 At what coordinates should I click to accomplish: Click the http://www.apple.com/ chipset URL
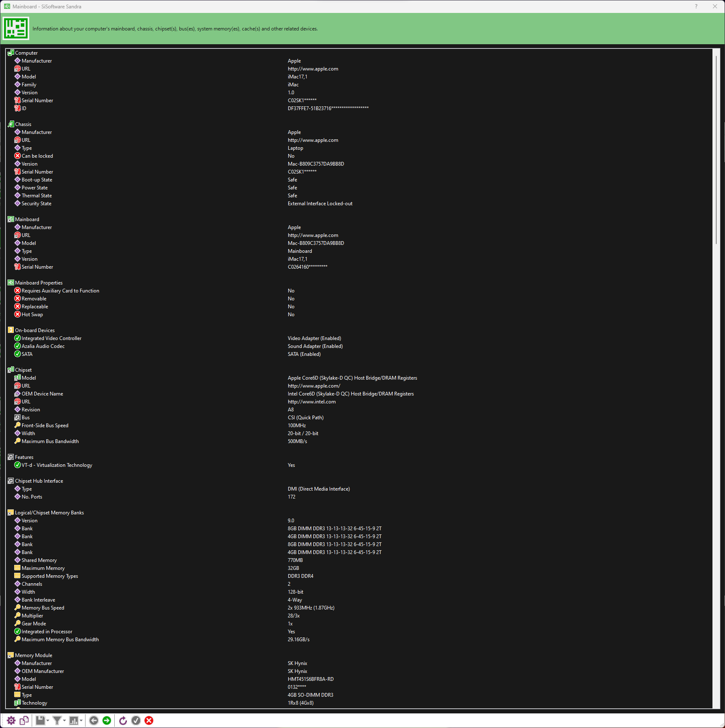click(314, 386)
